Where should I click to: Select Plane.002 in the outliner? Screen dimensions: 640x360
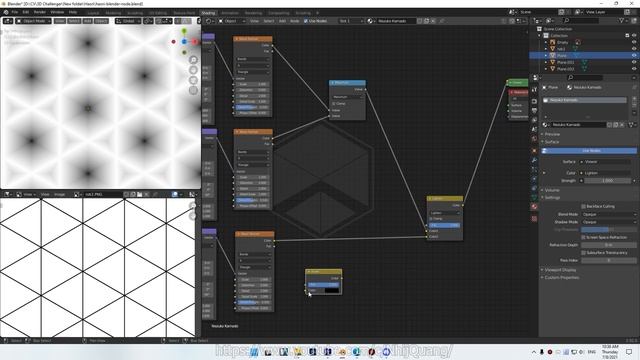565,69
